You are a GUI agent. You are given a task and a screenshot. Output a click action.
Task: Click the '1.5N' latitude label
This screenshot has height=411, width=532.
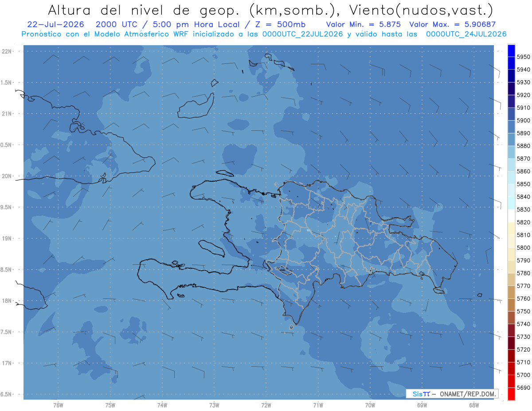[x=5, y=82]
